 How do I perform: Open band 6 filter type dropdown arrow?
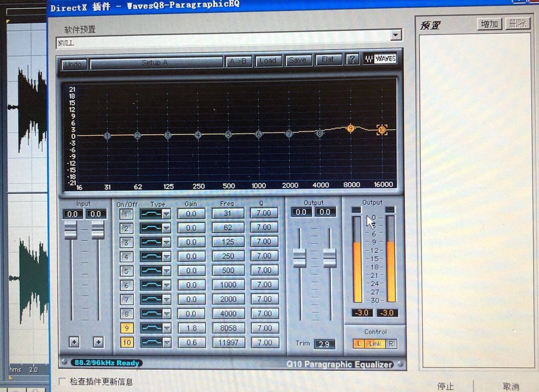tap(167, 285)
